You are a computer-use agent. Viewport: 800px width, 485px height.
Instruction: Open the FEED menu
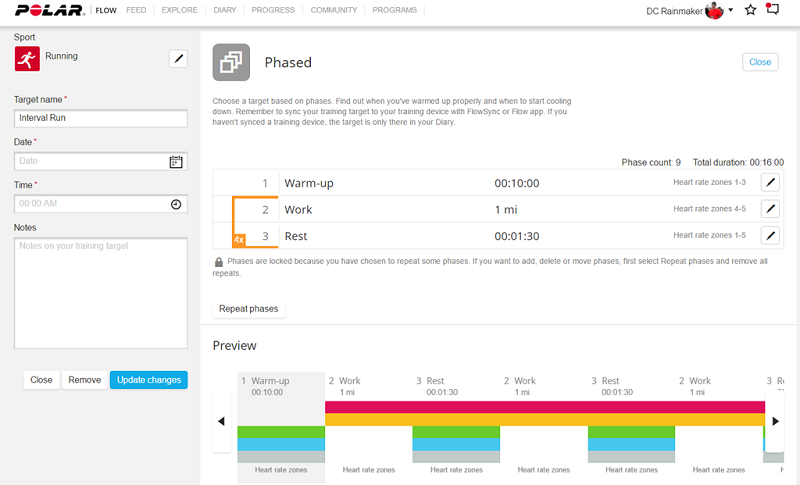click(136, 10)
